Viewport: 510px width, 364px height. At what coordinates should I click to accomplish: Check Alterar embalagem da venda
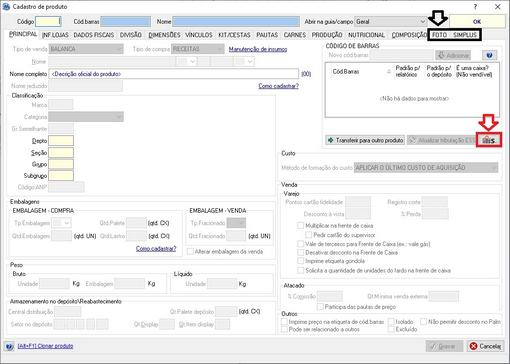click(x=190, y=252)
